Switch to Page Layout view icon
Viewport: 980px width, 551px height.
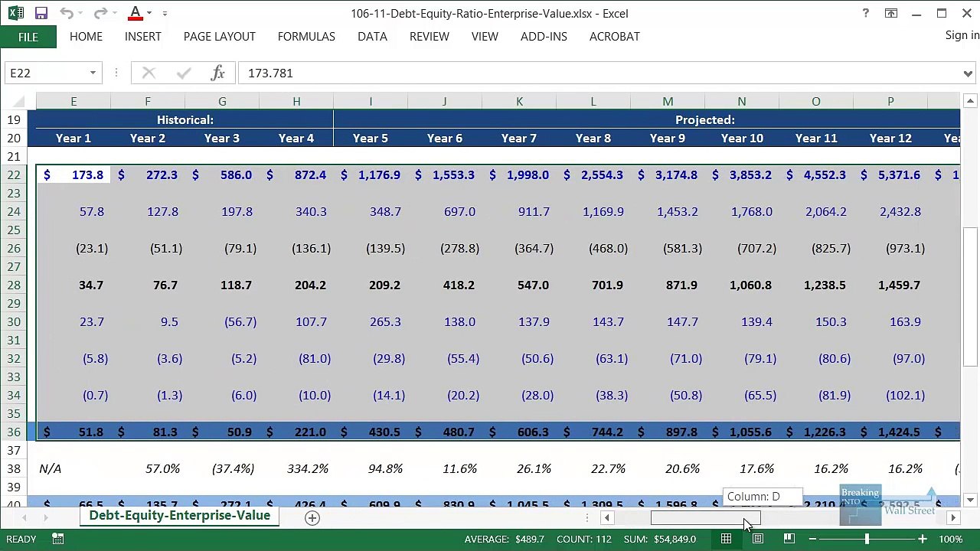click(757, 540)
